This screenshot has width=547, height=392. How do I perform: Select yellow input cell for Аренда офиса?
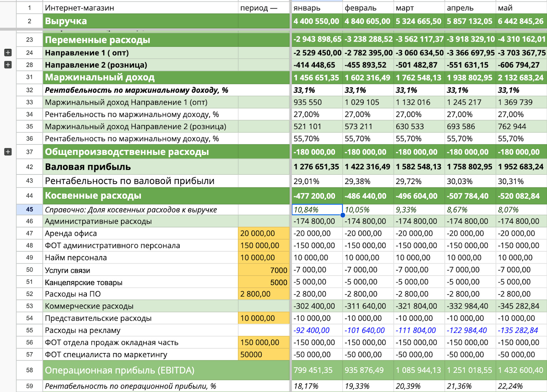[x=264, y=233]
